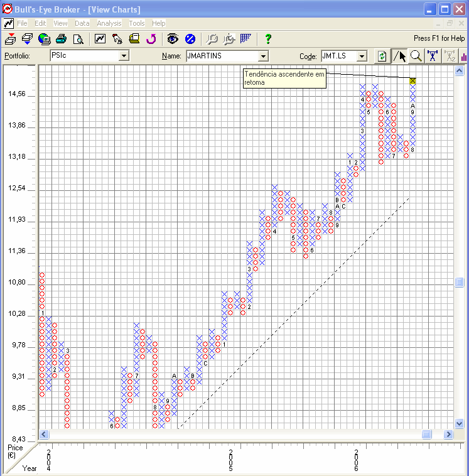This screenshot has height=476, width=469.
Task: Click the eye icon in toolbar
Action: tap(173, 39)
